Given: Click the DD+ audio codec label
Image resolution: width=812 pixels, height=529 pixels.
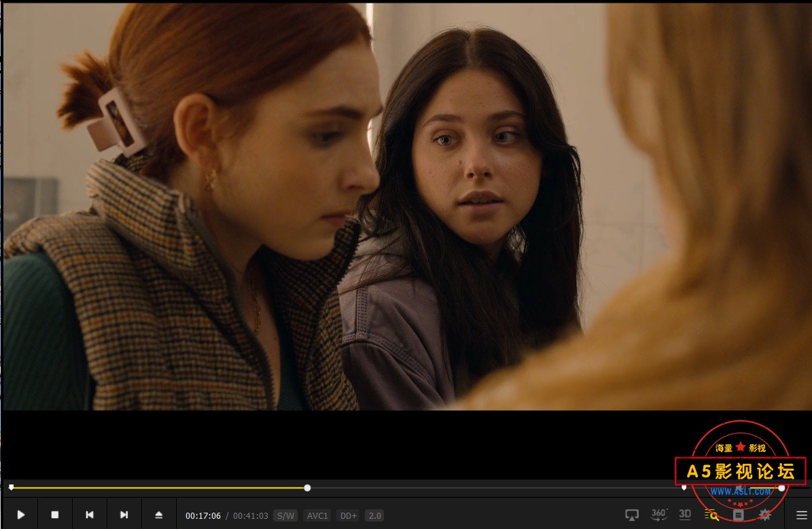Looking at the screenshot, I should pos(348,515).
